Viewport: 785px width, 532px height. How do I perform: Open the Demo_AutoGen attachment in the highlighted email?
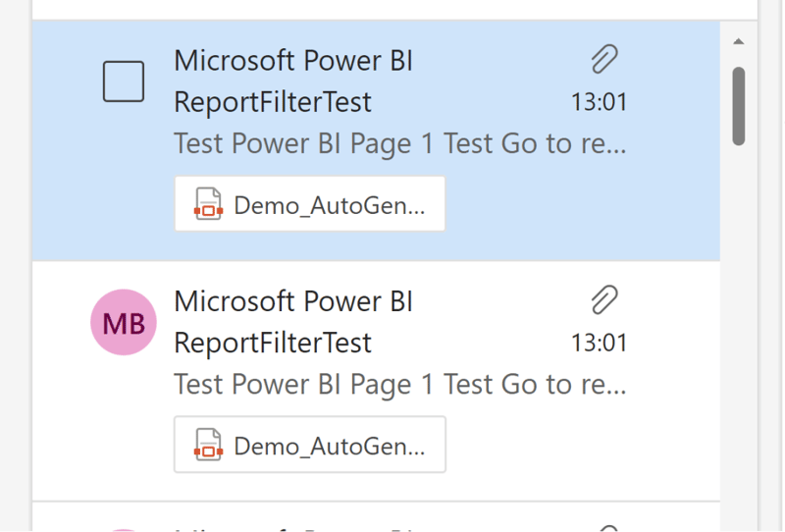[310, 204]
